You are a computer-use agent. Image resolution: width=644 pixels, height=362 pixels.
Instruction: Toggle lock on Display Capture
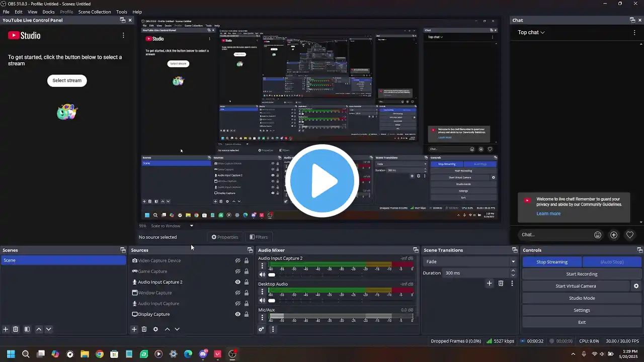click(247, 314)
